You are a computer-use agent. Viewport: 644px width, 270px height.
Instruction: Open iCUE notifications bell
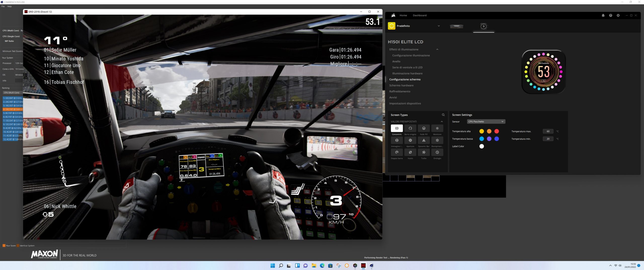[603, 15]
